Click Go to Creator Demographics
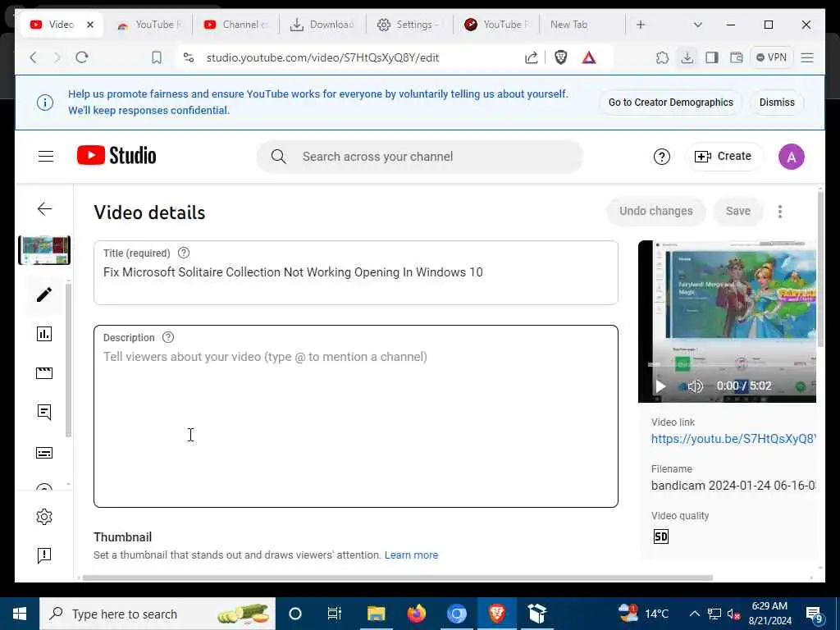 point(671,103)
